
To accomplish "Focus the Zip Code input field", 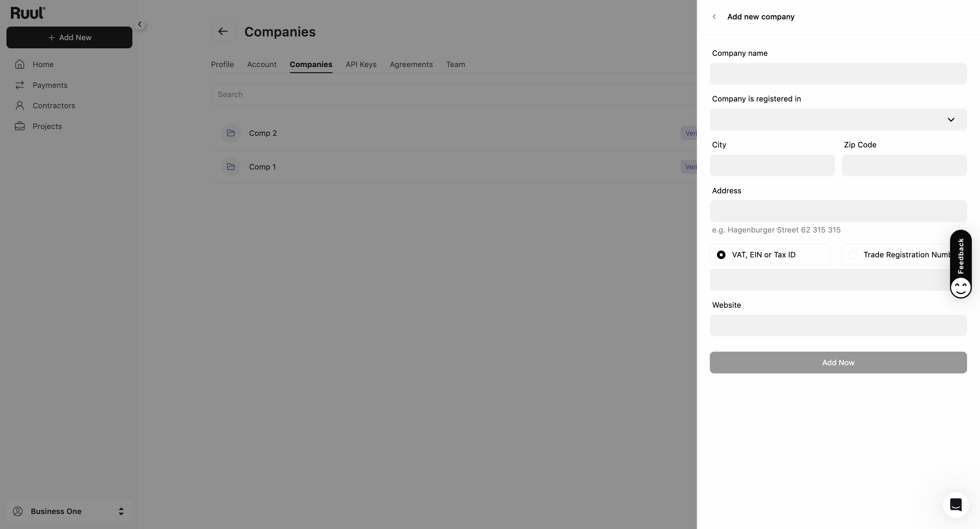I will (x=904, y=165).
